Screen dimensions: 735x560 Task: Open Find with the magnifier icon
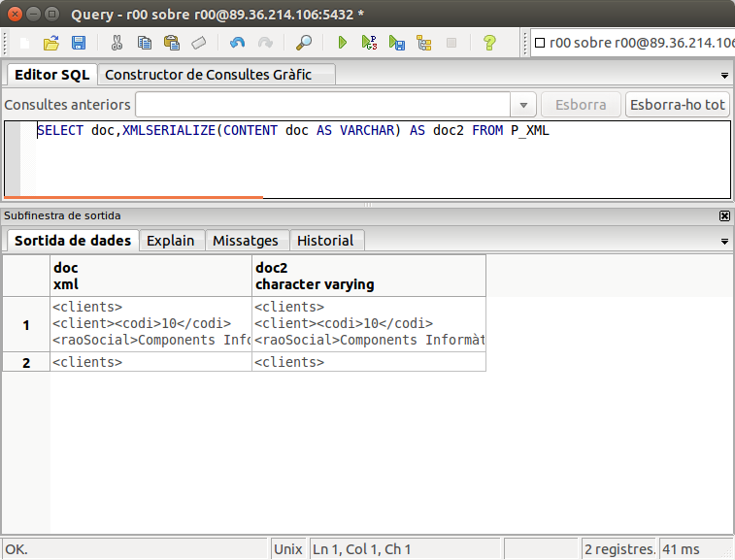tap(304, 43)
